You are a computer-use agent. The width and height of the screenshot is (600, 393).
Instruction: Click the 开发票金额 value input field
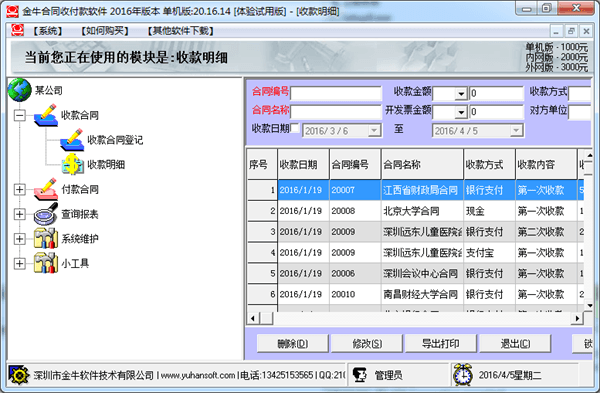click(x=496, y=112)
